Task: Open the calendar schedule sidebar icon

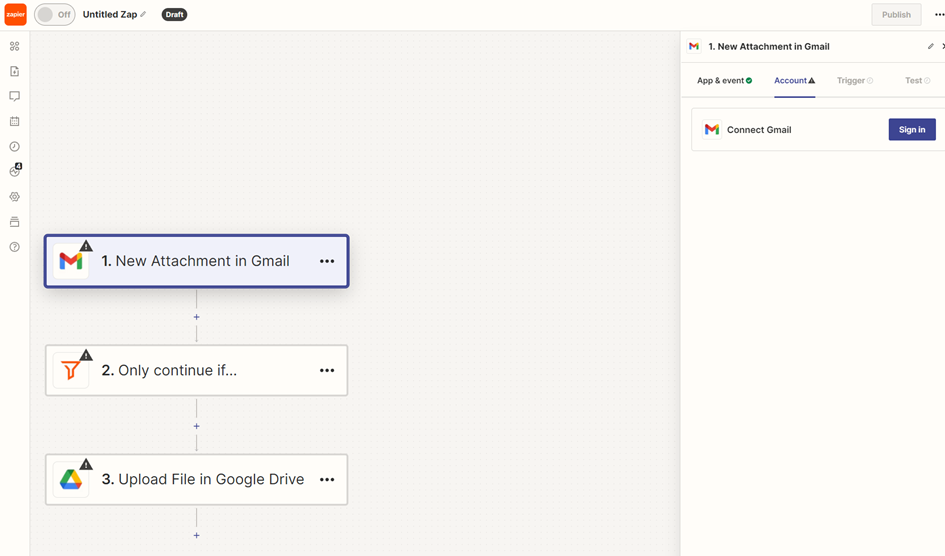Action: click(x=14, y=121)
